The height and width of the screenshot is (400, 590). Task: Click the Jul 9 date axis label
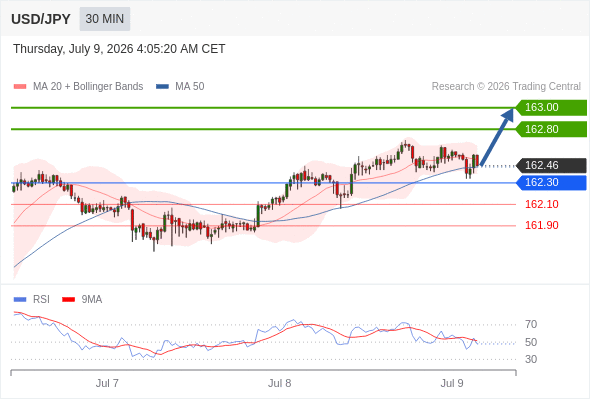click(452, 383)
